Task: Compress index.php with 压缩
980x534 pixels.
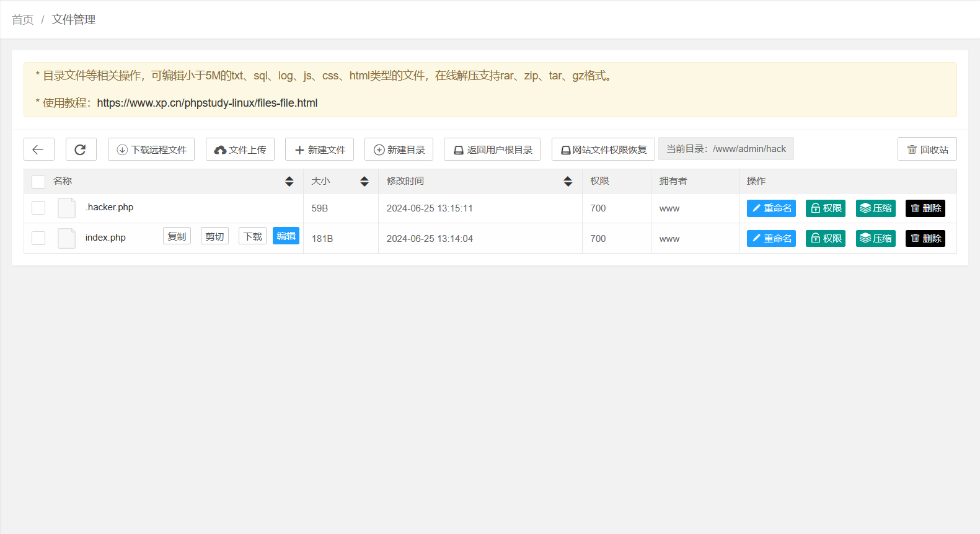Action: [x=876, y=238]
